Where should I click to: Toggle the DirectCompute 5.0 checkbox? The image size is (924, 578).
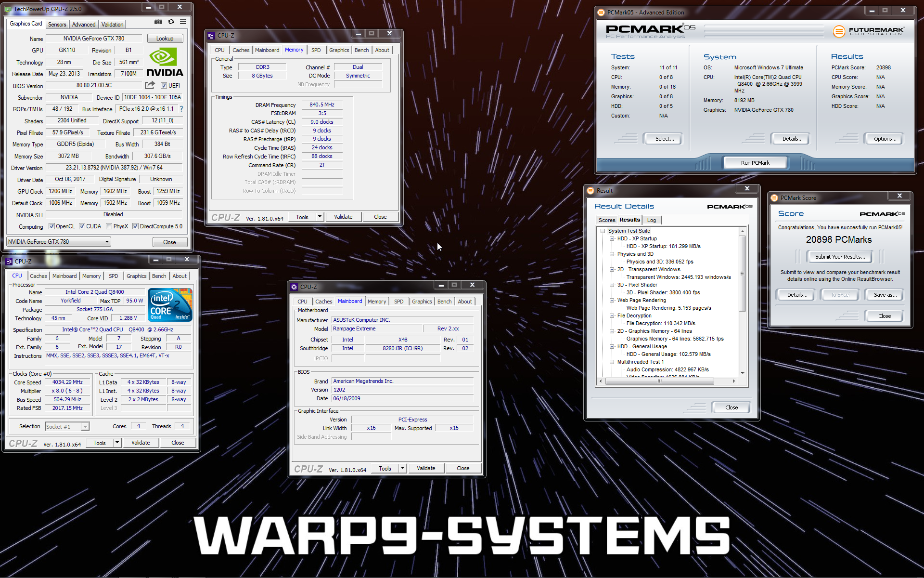(x=135, y=226)
